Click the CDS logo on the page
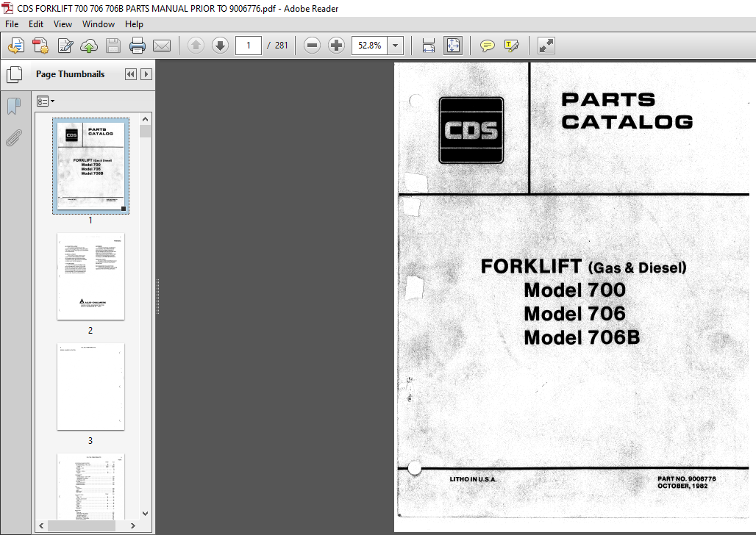This screenshot has height=535, width=756. (471, 130)
